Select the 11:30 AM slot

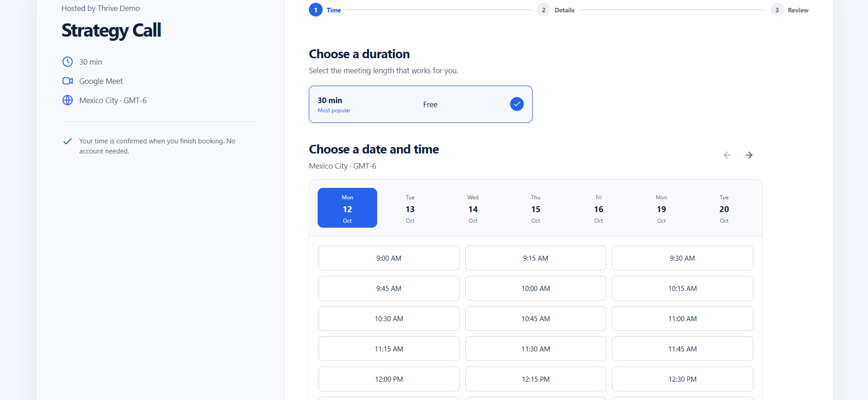click(x=536, y=349)
